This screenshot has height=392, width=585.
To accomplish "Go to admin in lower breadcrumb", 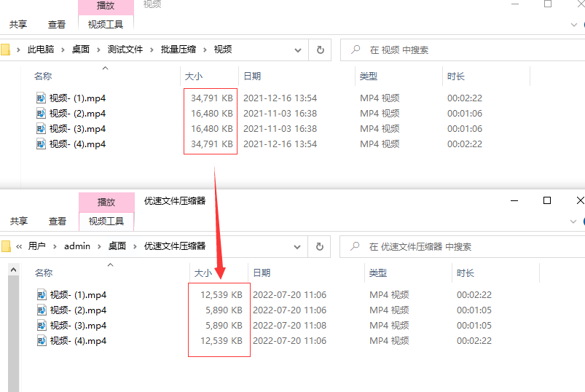I will coord(77,246).
